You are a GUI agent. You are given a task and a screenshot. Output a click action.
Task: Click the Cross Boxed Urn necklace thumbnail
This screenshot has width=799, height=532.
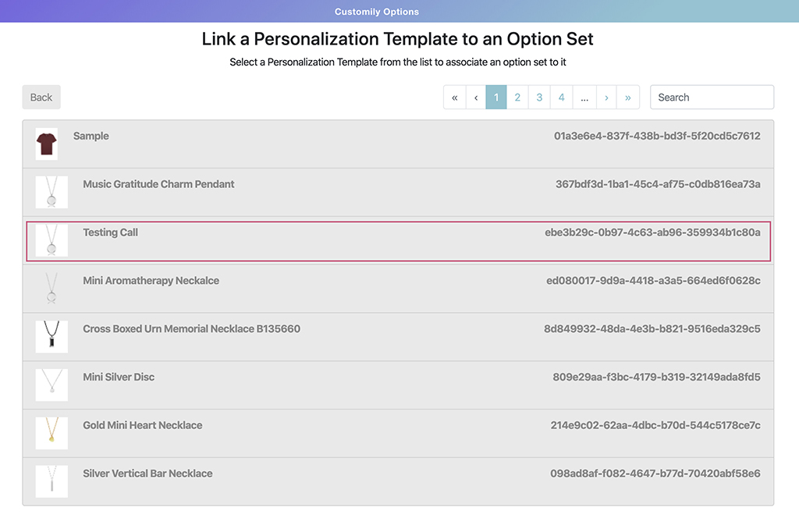coord(51,337)
